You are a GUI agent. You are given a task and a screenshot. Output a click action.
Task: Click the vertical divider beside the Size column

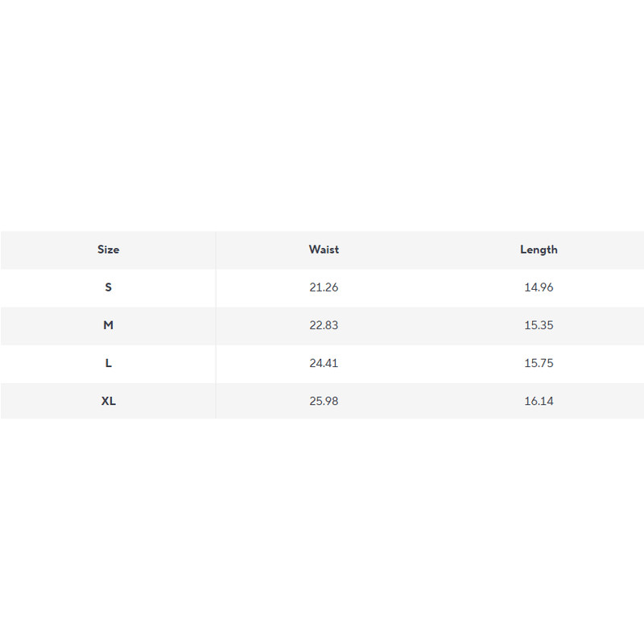(216, 325)
